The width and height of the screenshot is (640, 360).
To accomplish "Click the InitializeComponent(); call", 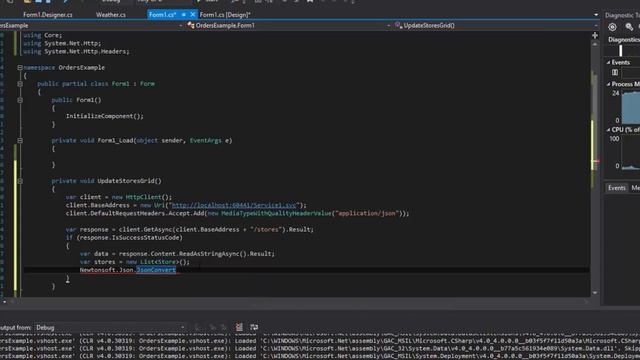I will pyautogui.click(x=104, y=116).
